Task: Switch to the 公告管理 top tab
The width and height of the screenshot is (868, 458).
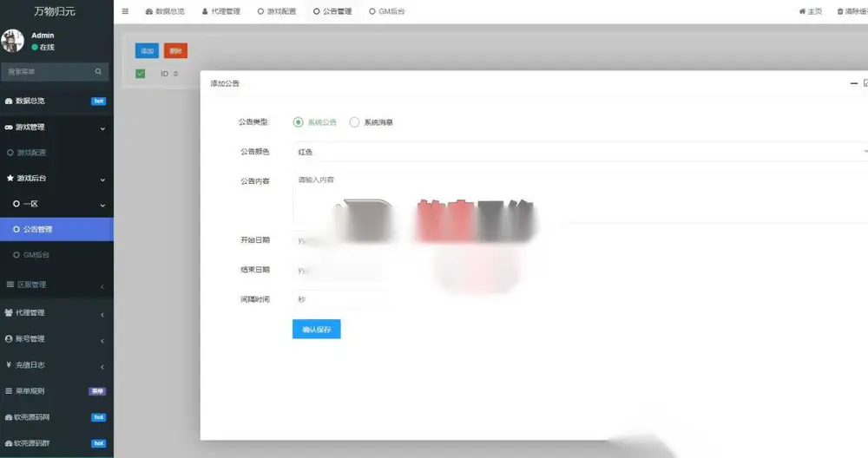Action: 332,11
